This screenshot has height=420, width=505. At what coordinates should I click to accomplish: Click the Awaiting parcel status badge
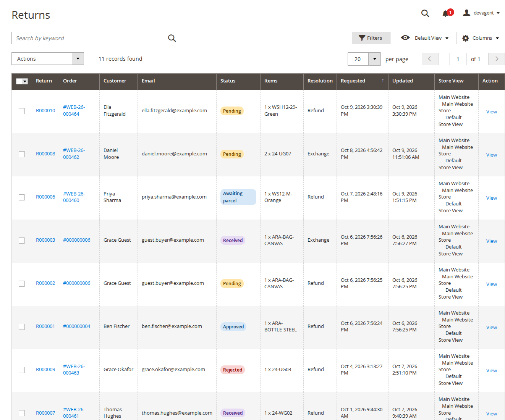tap(238, 197)
